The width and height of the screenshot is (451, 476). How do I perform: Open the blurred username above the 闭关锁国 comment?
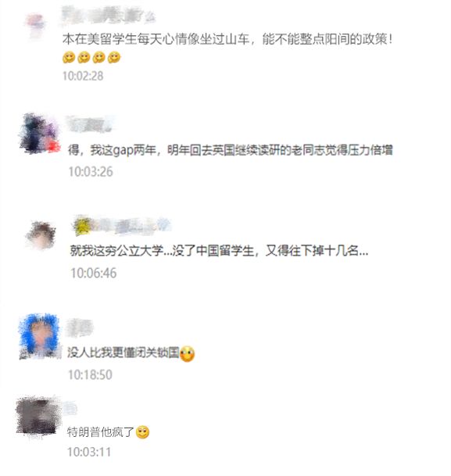tap(79, 327)
